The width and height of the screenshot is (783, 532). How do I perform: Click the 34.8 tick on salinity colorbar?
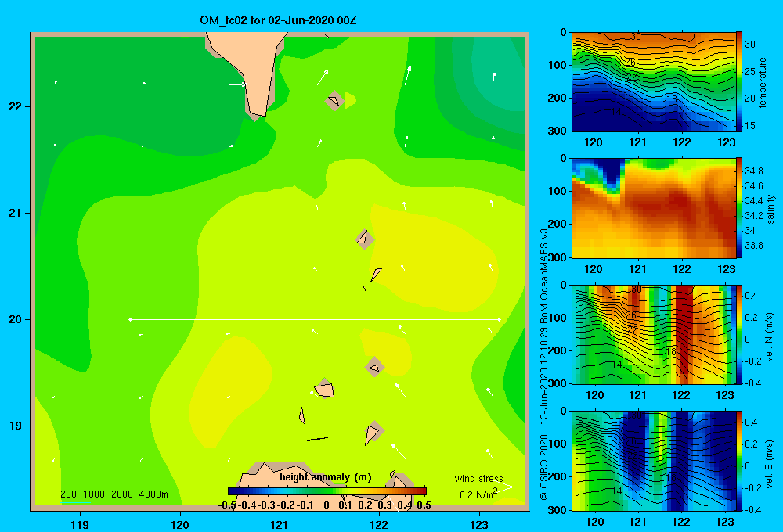753,171
